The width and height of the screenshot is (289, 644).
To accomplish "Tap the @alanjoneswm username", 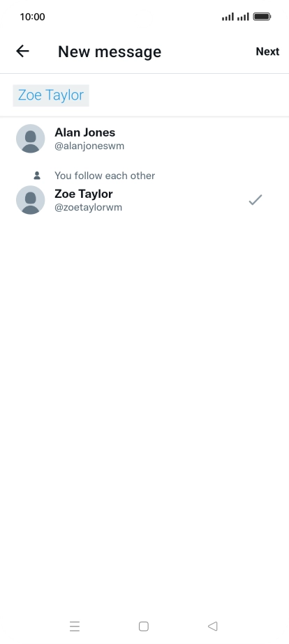I will [x=89, y=146].
